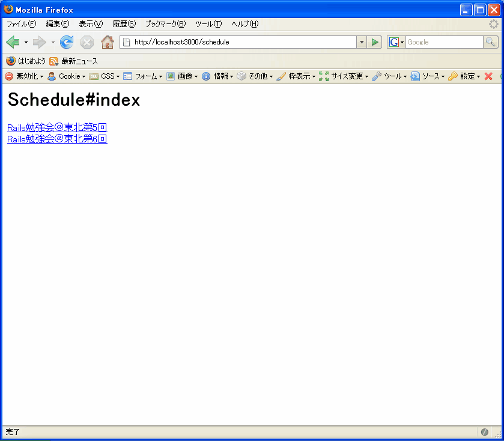Click the 無効化 red disable icon
This screenshot has height=441, width=504.
[9, 76]
